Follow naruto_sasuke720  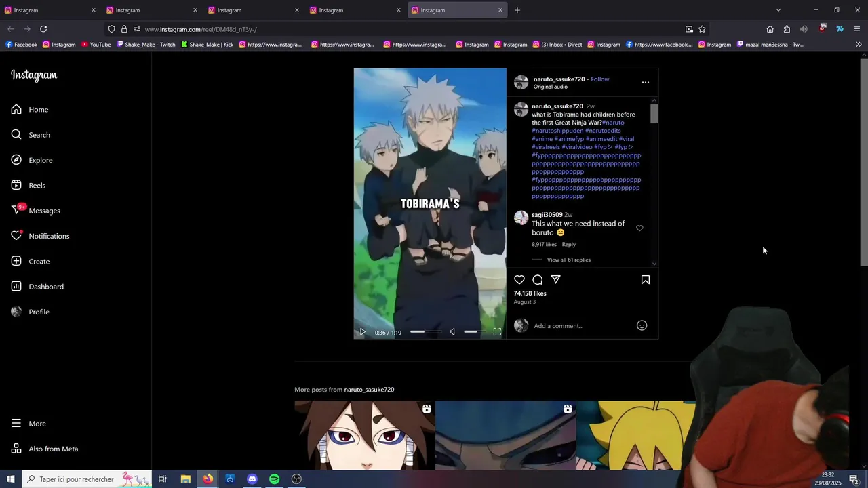tap(600, 79)
